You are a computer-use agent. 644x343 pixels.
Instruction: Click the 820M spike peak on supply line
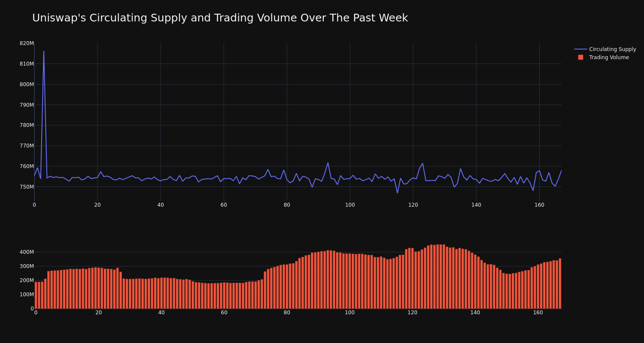pos(43,51)
